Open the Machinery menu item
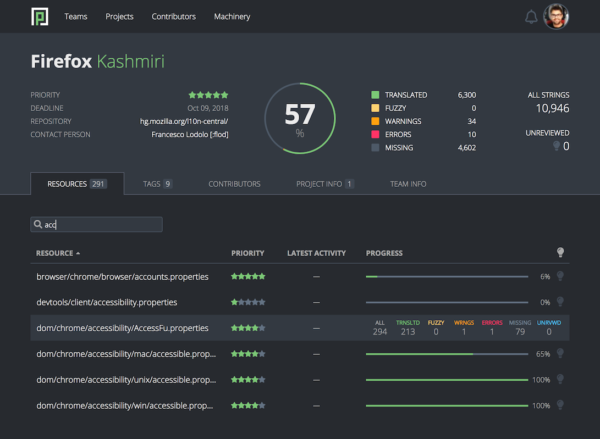 [x=232, y=17]
